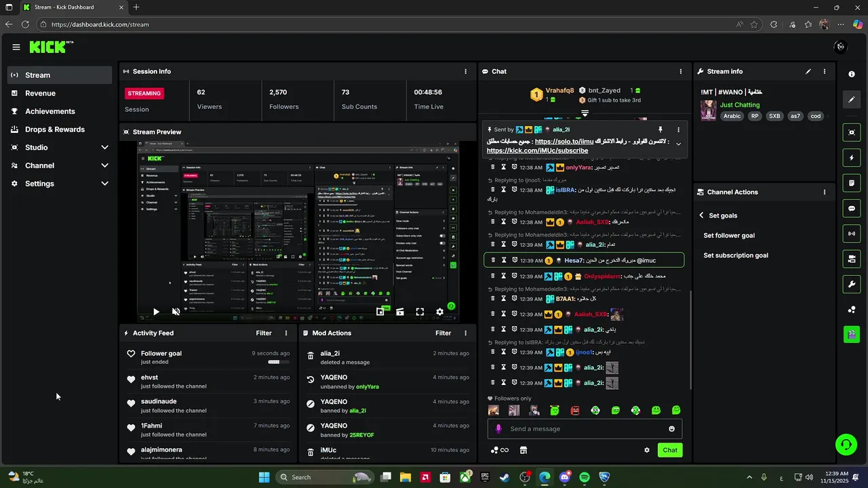The image size is (868, 488).
Task: Click the channel points dots icon in right sidebar
Action: (x=852, y=310)
